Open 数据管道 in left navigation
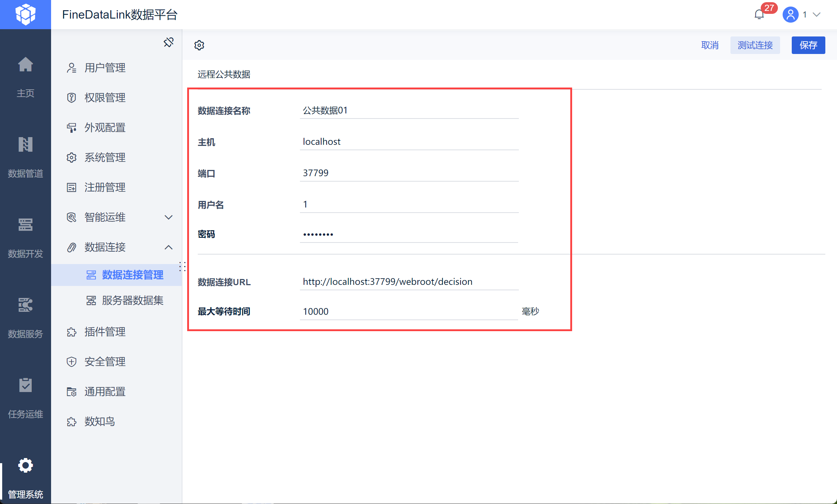Screen dimensions: 837x504 tap(26, 145)
